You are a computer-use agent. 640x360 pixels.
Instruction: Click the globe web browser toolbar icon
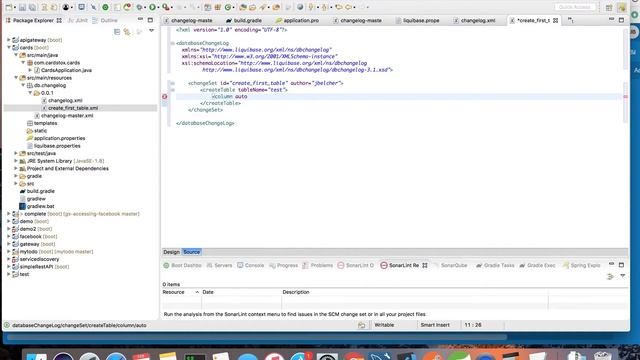pyautogui.click(x=300, y=7)
